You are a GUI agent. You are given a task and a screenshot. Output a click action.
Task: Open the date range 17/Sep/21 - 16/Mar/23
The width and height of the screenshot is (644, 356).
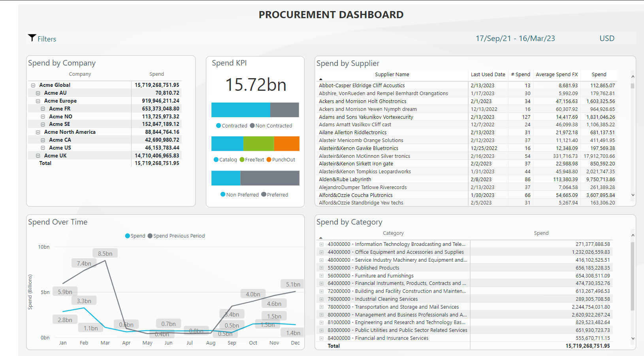tap(515, 38)
